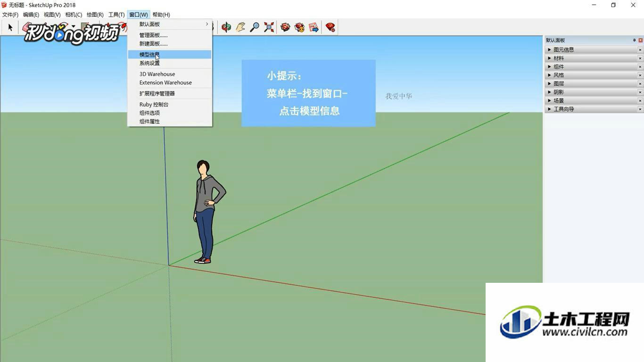
Task: Open the Share Model toolbar icon
Action: click(299, 27)
